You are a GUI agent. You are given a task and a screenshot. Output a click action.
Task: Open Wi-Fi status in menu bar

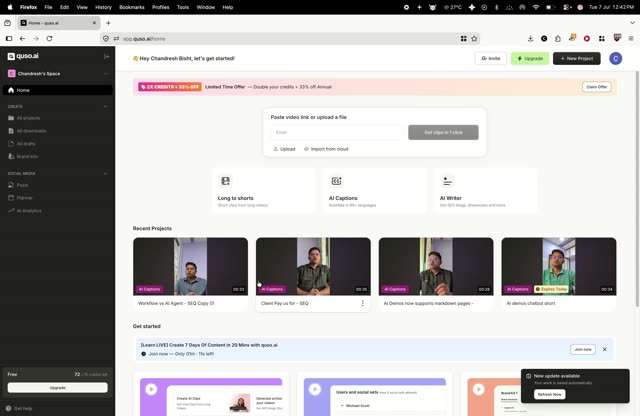[536, 7]
